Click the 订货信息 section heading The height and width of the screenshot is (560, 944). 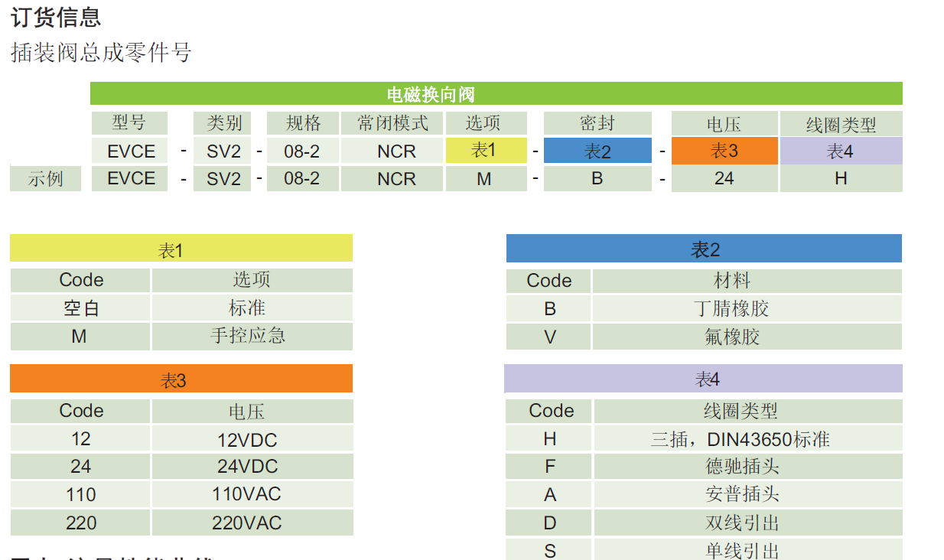click(56, 17)
